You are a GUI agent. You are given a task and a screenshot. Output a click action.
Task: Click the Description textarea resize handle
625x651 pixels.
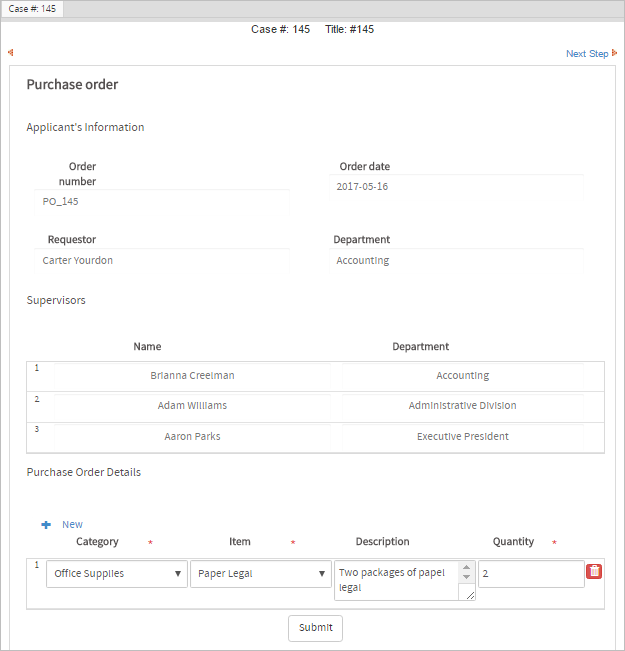click(469, 594)
